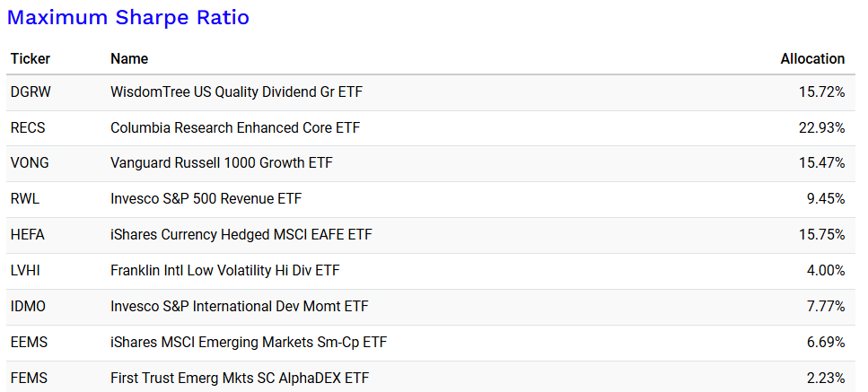Click the Ticker column header
The image size is (868, 392).
click(31, 59)
